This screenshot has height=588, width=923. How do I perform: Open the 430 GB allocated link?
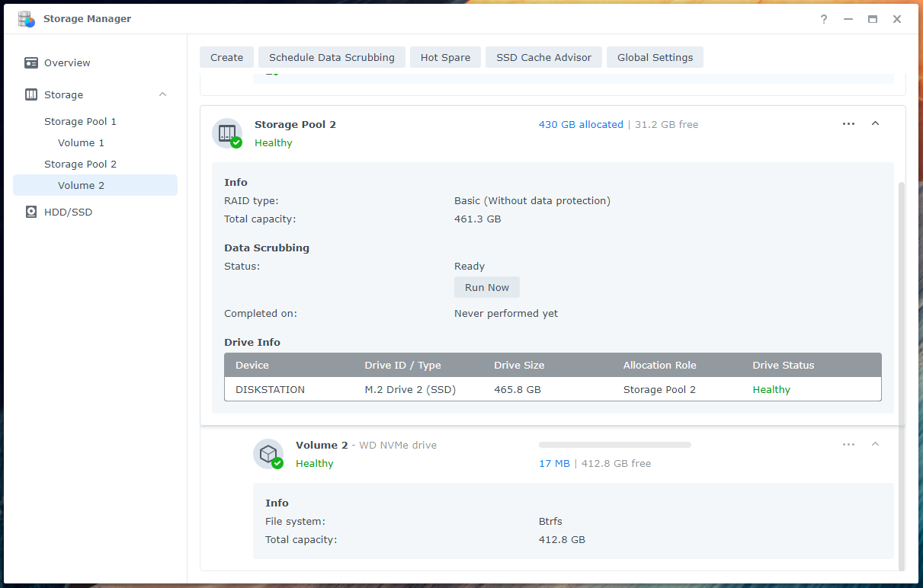(581, 124)
